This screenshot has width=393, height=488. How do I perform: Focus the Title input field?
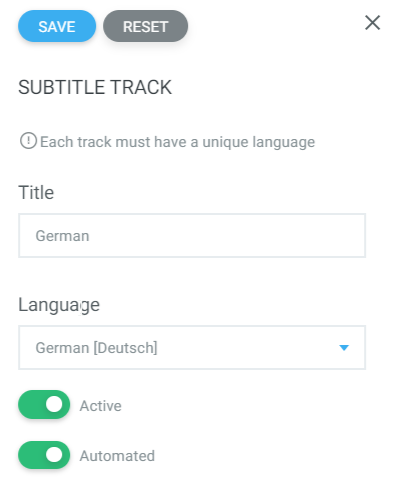[x=192, y=235]
